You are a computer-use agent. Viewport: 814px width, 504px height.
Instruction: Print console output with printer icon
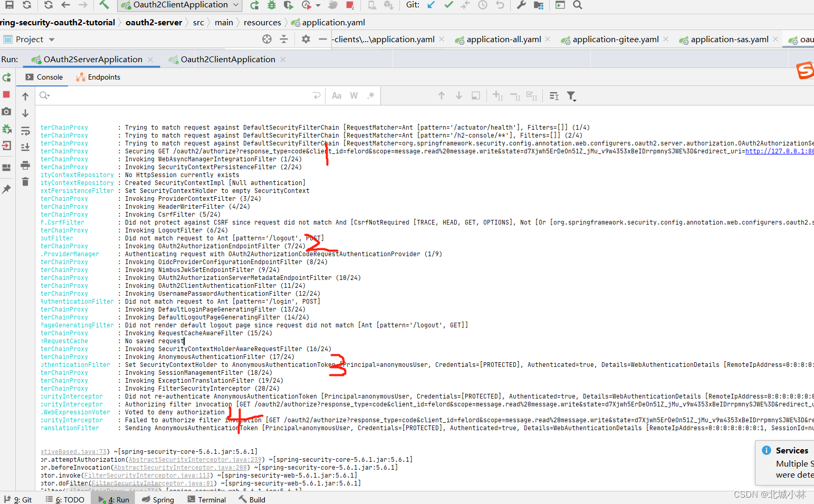pos(25,166)
